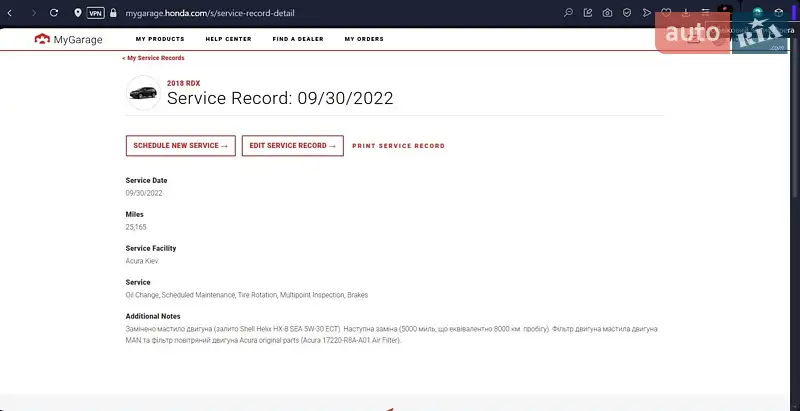
Task: Open My Orders in navigation
Action: tap(364, 39)
